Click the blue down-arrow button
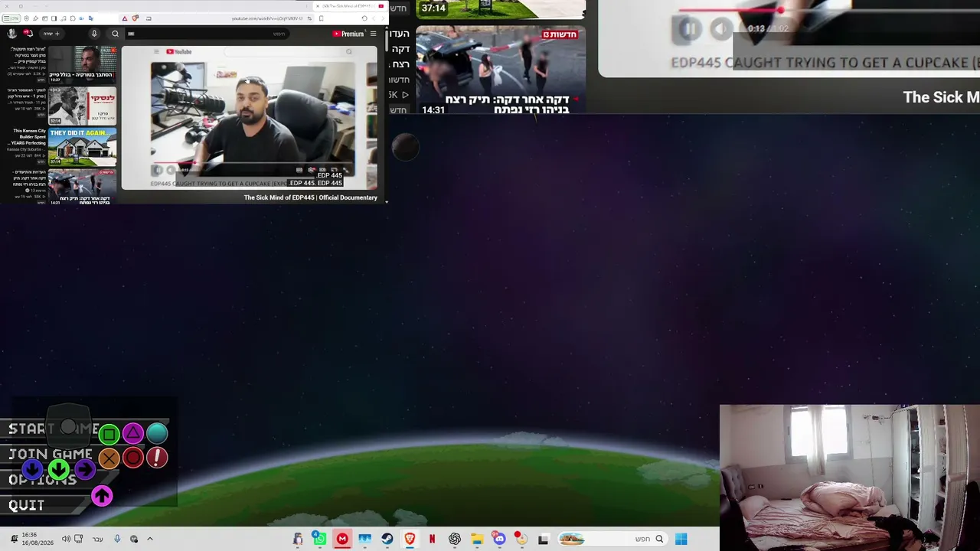 (32, 469)
